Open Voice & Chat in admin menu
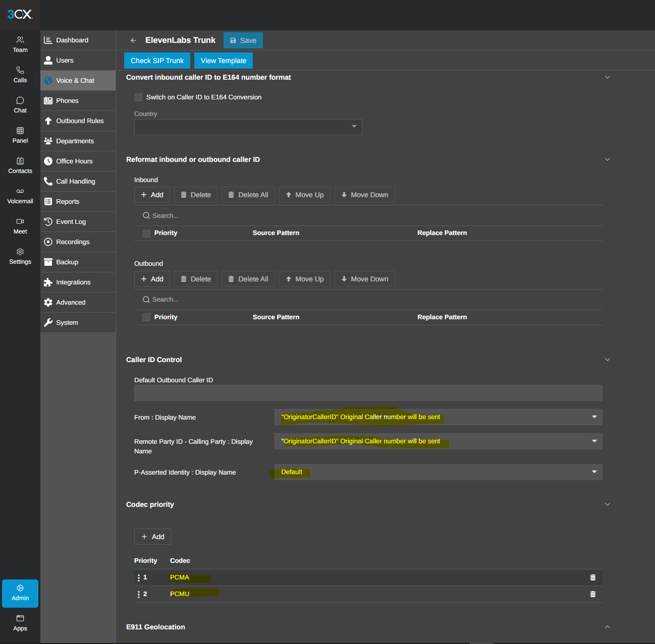The width and height of the screenshot is (655, 644). click(x=78, y=81)
